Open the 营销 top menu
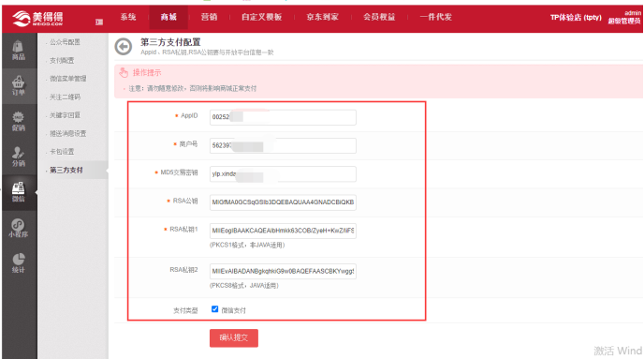644x359 pixels. 209,17
